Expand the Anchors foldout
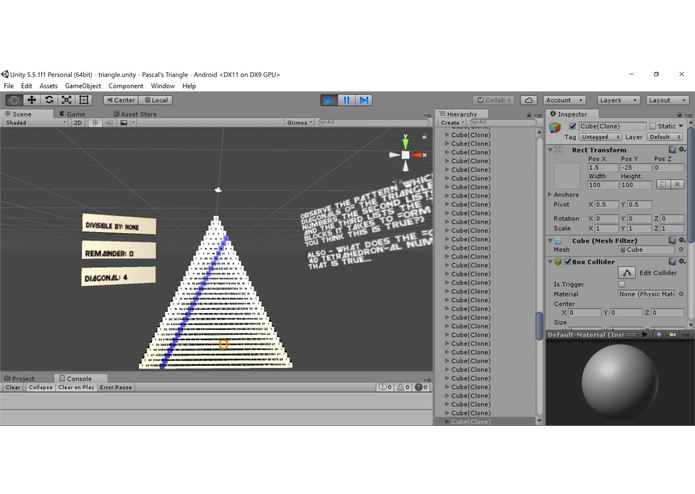The image size is (695, 494). click(550, 194)
